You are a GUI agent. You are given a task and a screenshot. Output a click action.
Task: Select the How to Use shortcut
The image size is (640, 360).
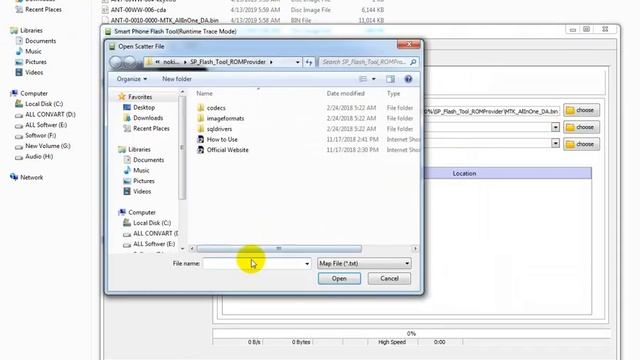click(x=222, y=140)
